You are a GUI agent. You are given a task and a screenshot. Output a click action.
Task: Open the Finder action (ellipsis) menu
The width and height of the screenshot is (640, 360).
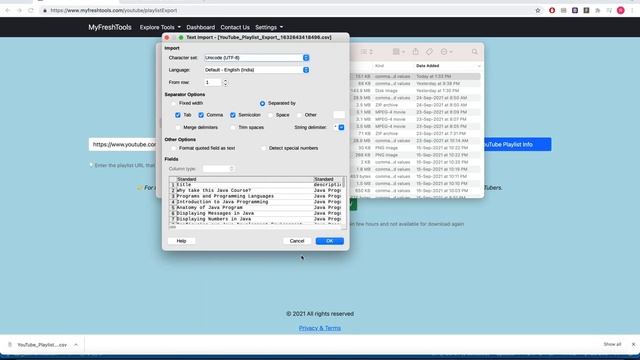pyautogui.click(x=446, y=51)
